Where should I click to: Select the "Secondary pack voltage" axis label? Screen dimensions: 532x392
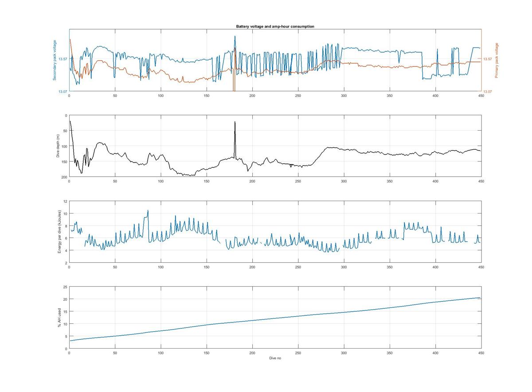(x=55, y=60)
